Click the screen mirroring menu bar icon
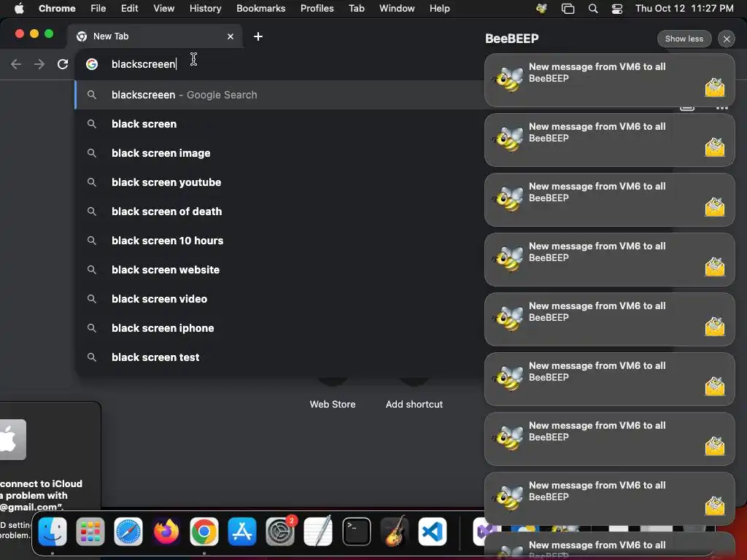The height and width of the screenshot is (560, 747). click(568, 8)
